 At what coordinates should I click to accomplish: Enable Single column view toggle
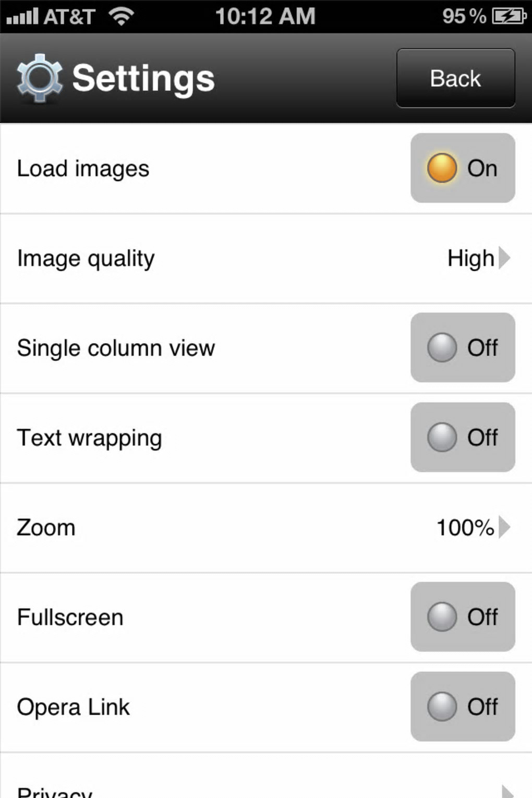463,347
